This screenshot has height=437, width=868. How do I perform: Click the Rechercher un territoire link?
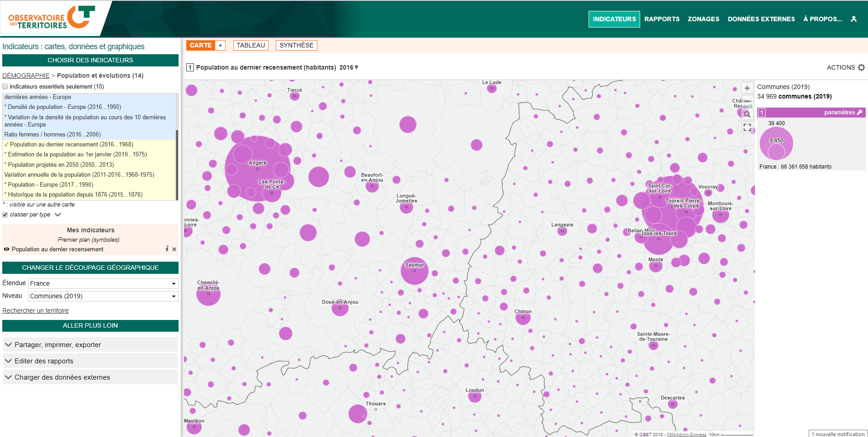(36, 310)
